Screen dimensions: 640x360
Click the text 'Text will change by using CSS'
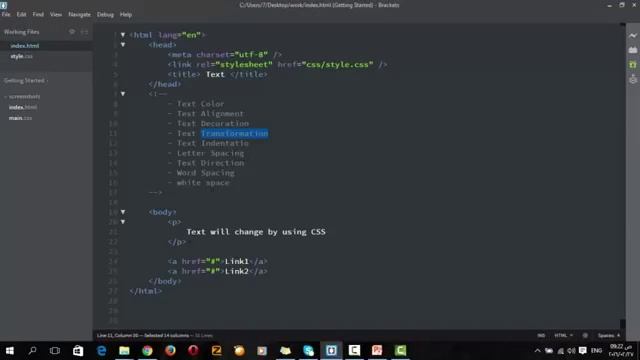pyautogui.click(x=256, y=232)
